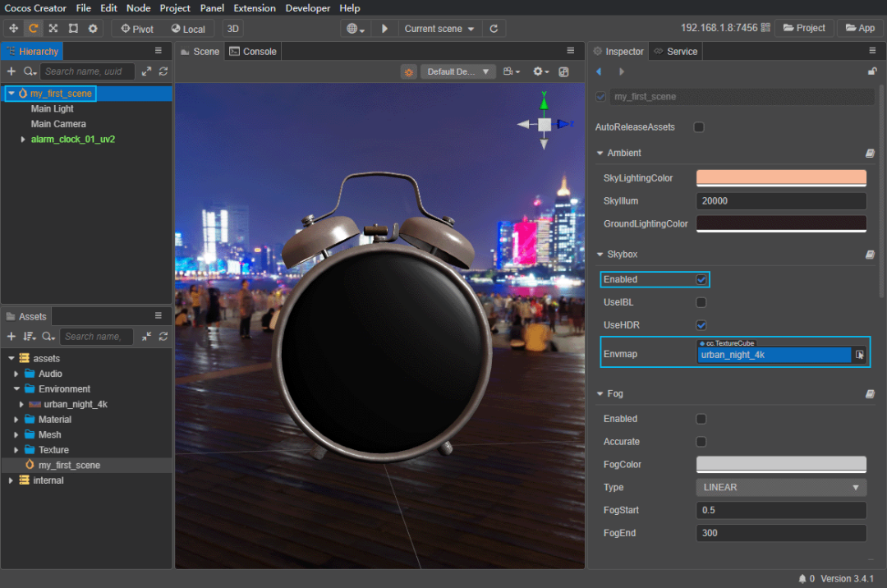Screen dimensions: 887x588
Task: Open the SkyLightingColor swatch
Action: pyautogui.click(x=781, y=177)
